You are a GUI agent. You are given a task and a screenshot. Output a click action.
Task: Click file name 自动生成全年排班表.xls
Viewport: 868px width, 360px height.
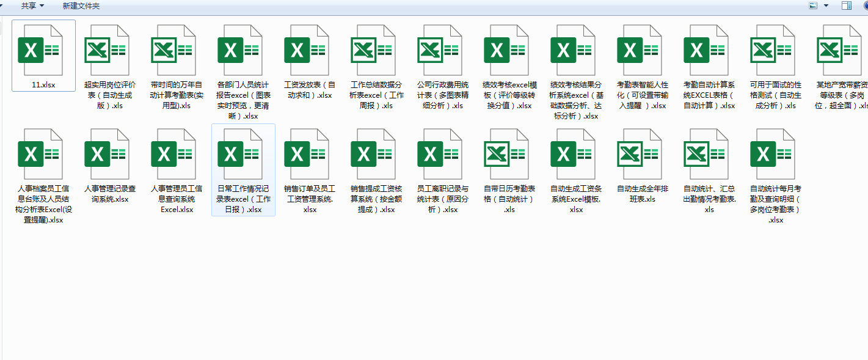pos(643,194)
